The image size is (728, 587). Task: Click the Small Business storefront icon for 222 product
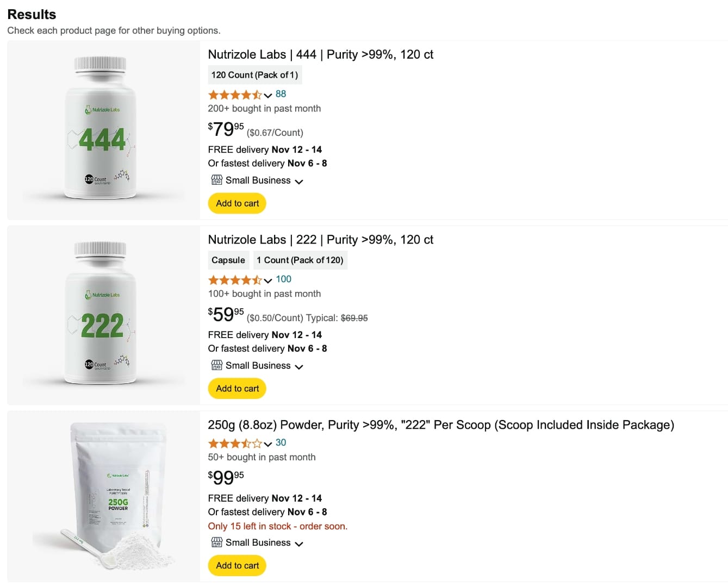click(216, 365)
